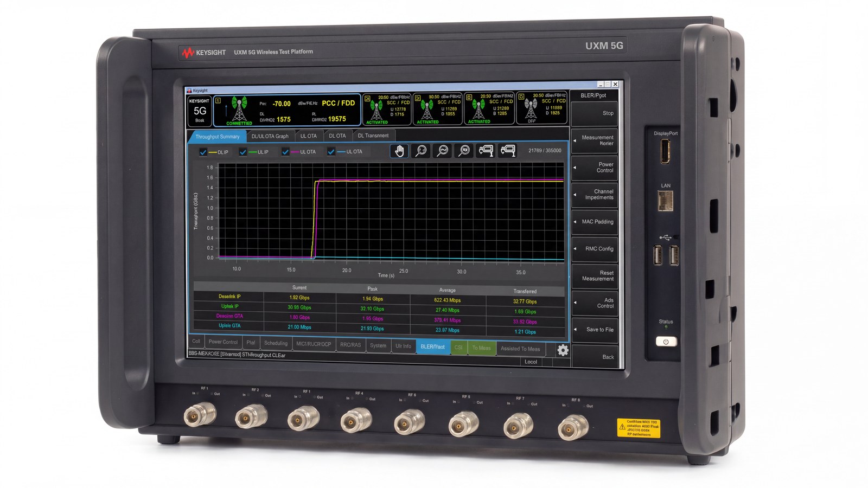The image size is (868, 488).
Task: Click the Locol status button
Action: [x=531, y=362]
